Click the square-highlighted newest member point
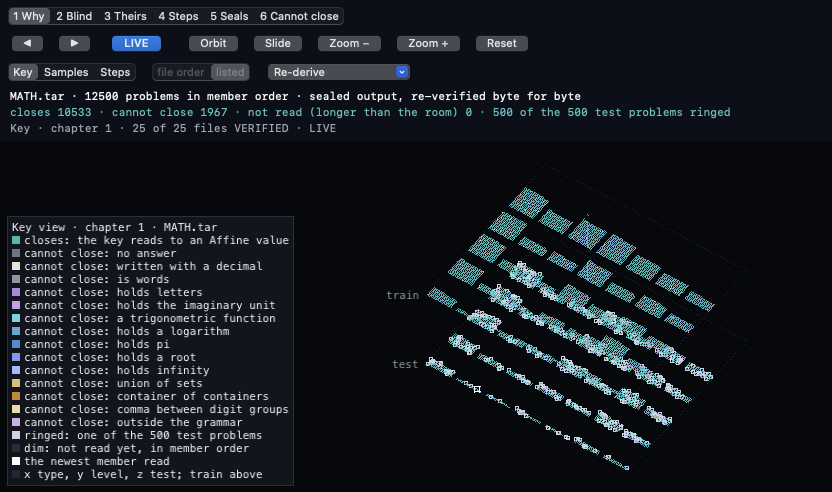 [x=477, y=390]
